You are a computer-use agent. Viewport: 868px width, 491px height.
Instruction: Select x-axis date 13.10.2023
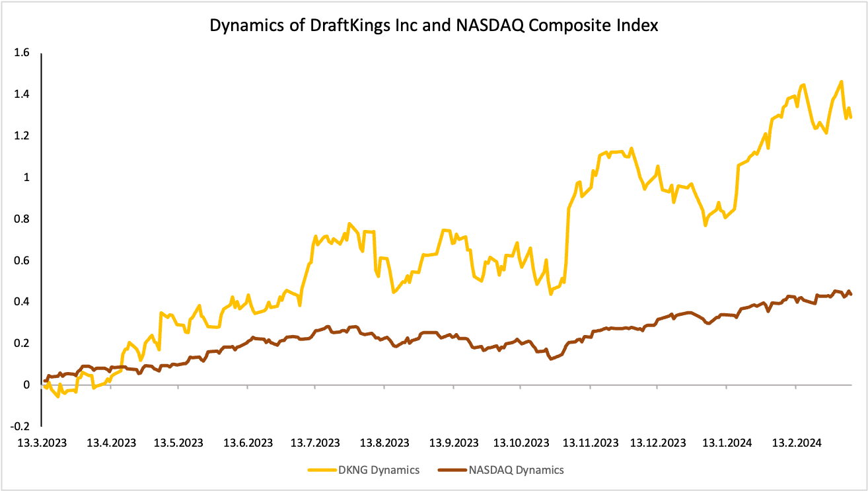(521, 443)
